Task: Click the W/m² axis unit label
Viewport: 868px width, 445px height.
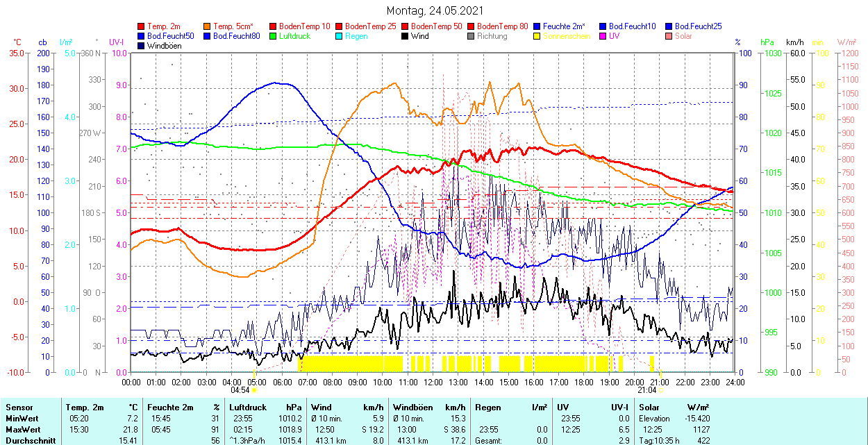Action: click(846, 43)
